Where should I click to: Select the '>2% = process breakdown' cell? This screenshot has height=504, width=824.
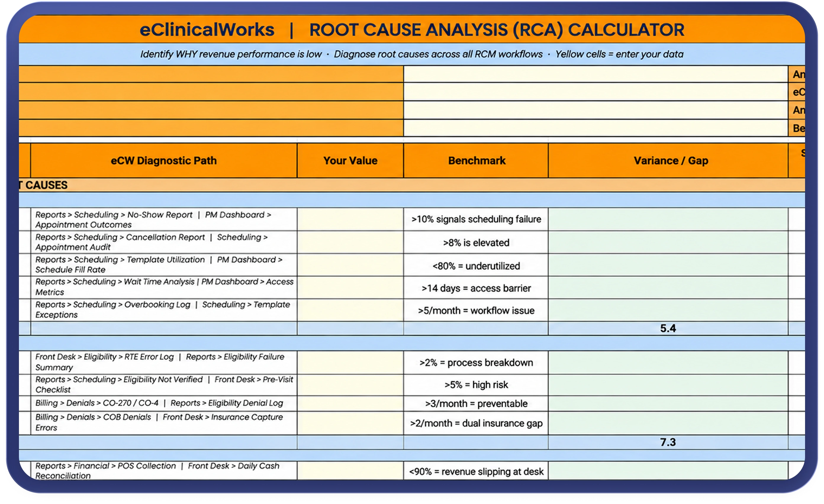(476, 362)
